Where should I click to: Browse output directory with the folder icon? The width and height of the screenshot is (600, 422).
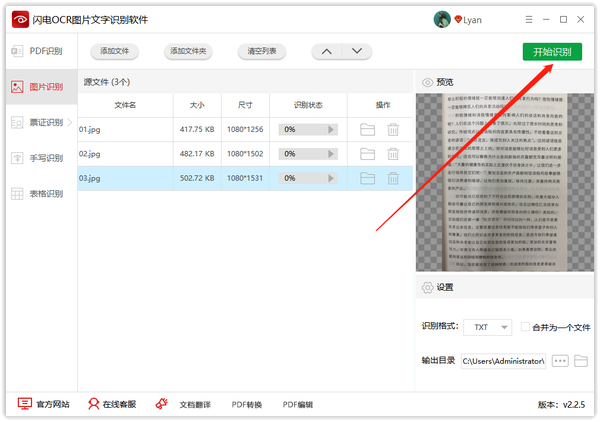[581, 360]
